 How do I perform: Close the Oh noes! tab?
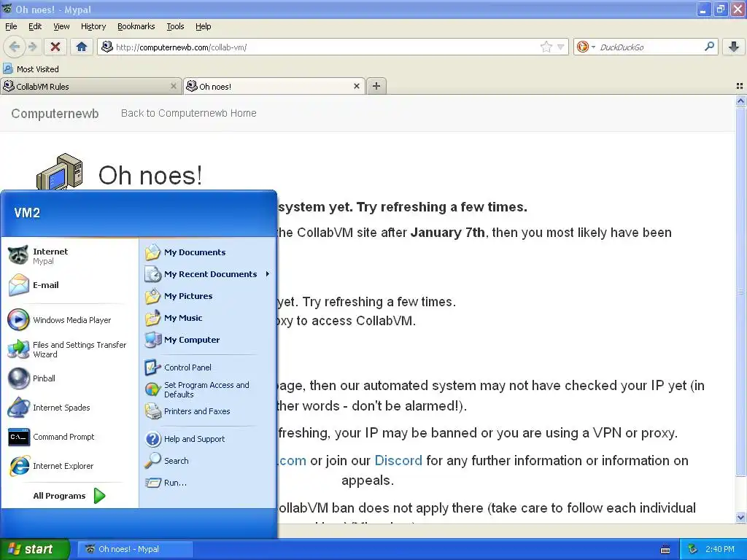click(x=356, y=86)
